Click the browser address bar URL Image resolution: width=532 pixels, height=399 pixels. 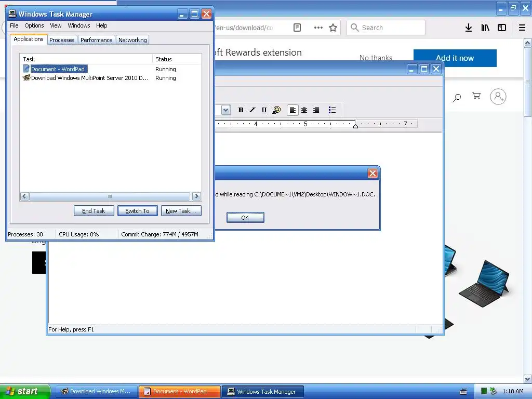(x=244, y=28)
